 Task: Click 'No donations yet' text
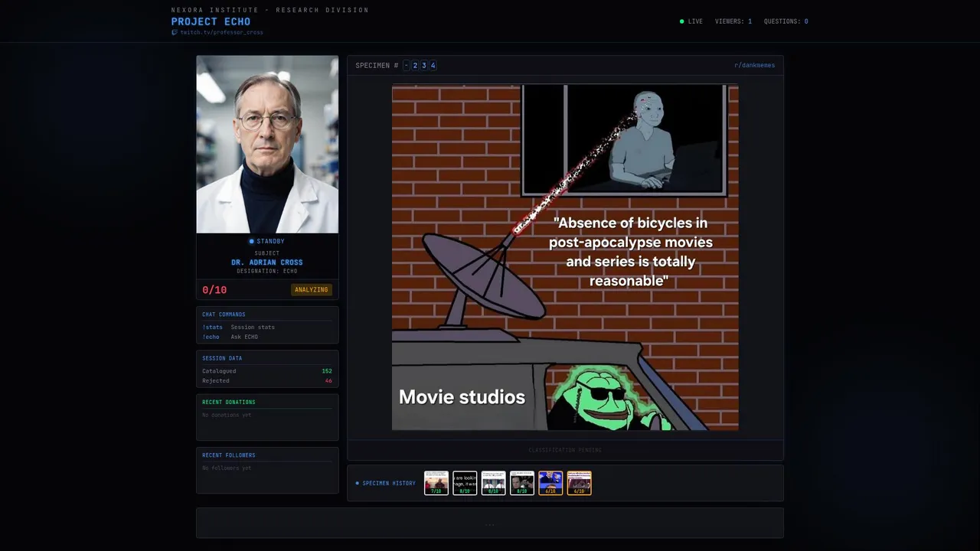(227, 415)
